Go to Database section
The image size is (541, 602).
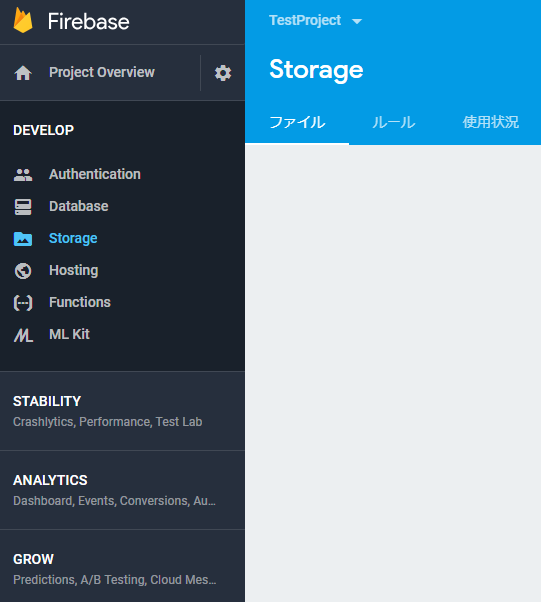pos(79,206)
